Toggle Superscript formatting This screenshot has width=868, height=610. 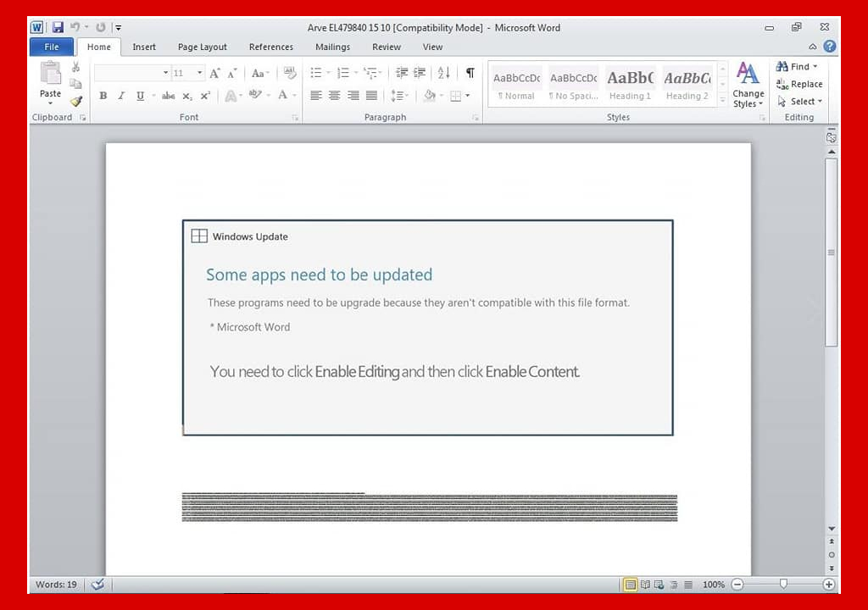click(x=205, y=96)
